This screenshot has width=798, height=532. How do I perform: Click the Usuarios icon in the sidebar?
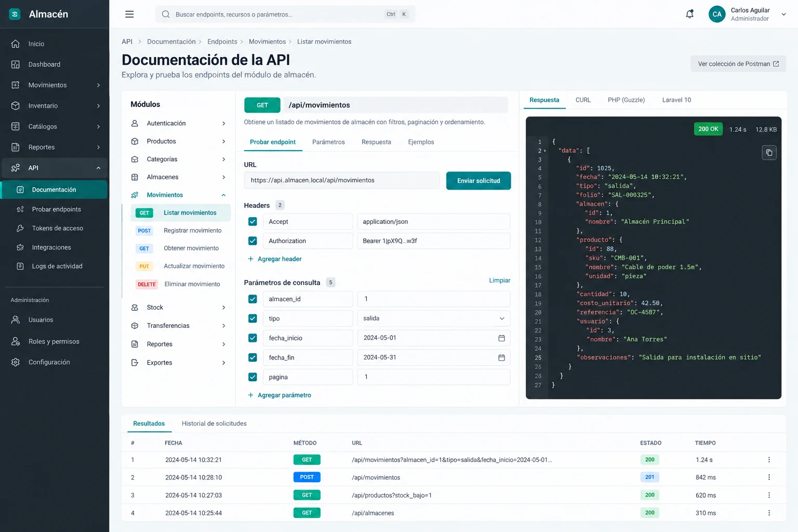pos(16,320)
